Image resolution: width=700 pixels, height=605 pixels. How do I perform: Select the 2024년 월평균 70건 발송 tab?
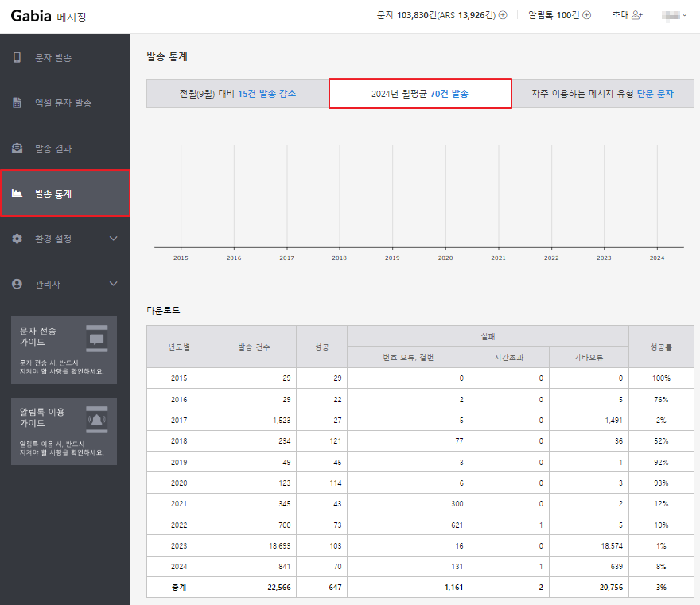point(420,94)
